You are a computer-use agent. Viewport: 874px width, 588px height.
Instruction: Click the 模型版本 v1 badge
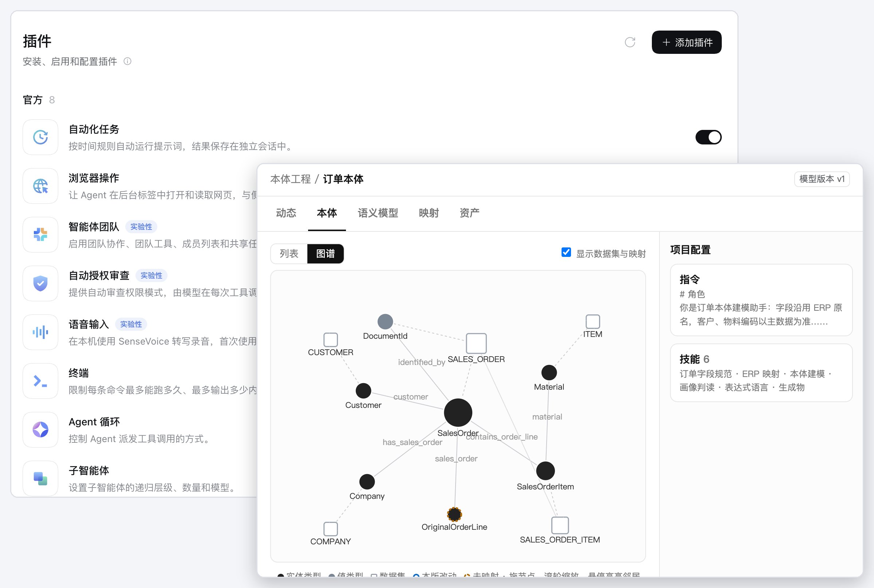(x=822, y=179)
